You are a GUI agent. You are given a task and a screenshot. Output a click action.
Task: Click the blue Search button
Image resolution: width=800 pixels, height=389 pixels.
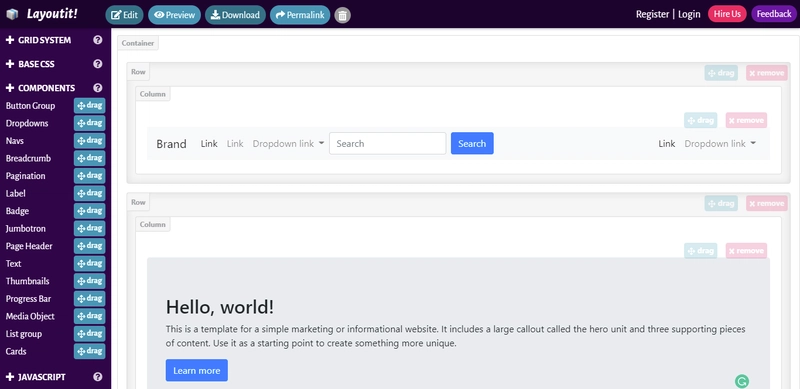point(472,143)
